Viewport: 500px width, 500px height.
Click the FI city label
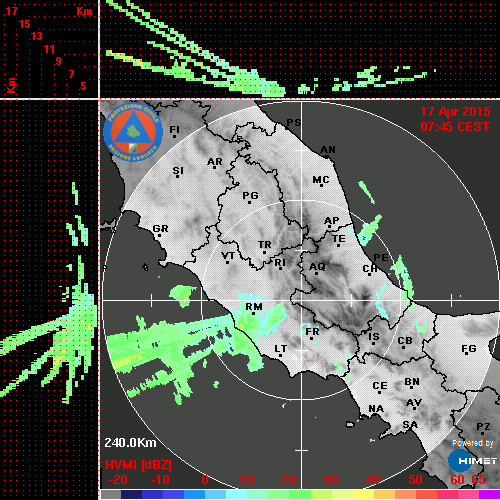click(175, 129)
